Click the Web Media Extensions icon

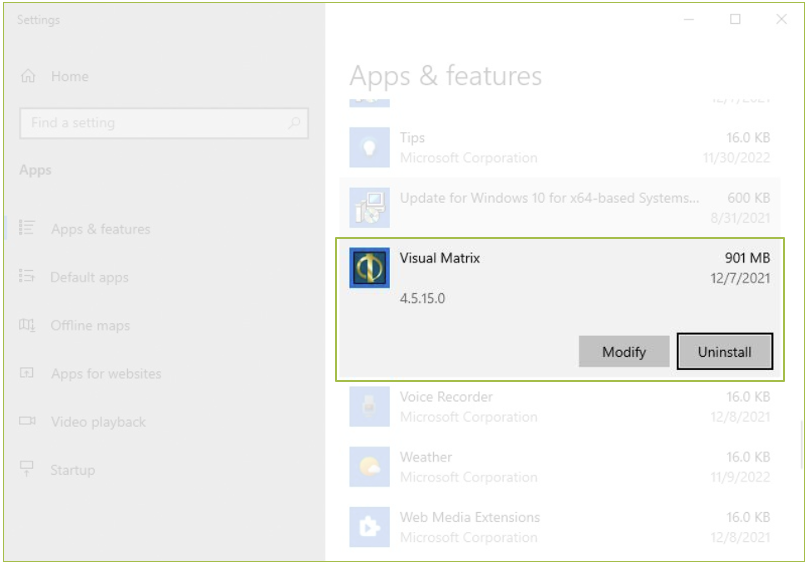pyautogui.click(x=369, y=526)
